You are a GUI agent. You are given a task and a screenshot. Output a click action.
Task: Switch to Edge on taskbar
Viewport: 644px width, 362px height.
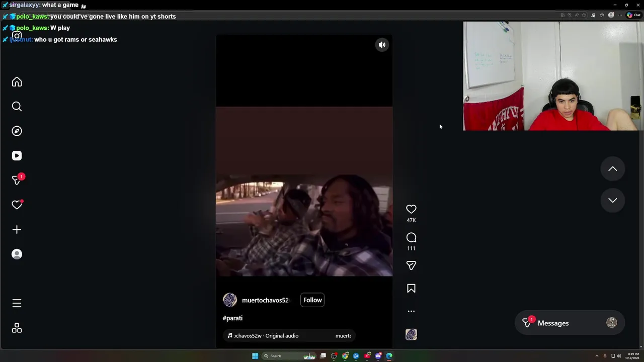click(389, 356)
